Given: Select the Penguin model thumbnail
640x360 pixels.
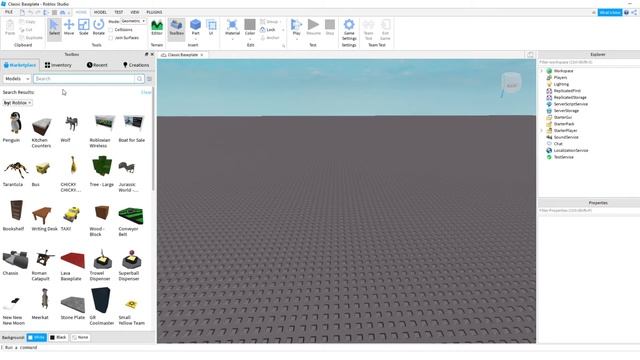Looking at the screenshot, I should pyautogui.click(x=15, y=123).
